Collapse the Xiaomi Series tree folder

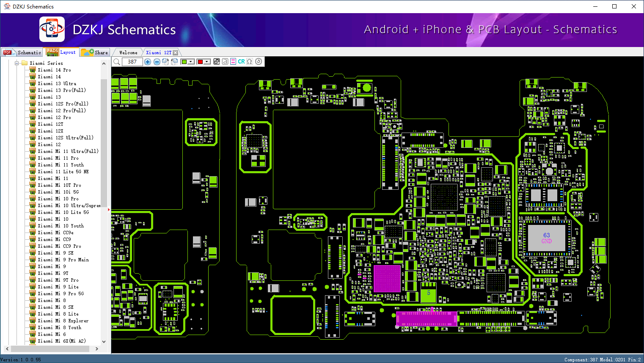[17, 63]
